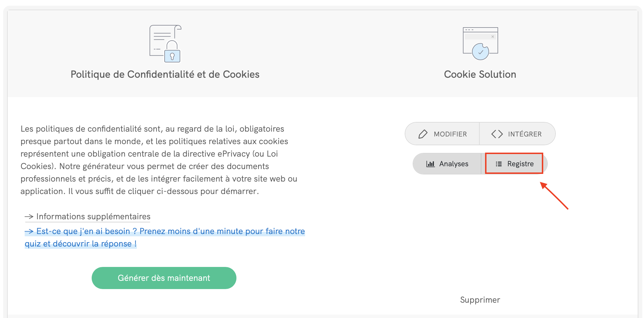Click the code brackets icon beside Intégrer
The image size is (644, 318).
(x=497, y=134)
